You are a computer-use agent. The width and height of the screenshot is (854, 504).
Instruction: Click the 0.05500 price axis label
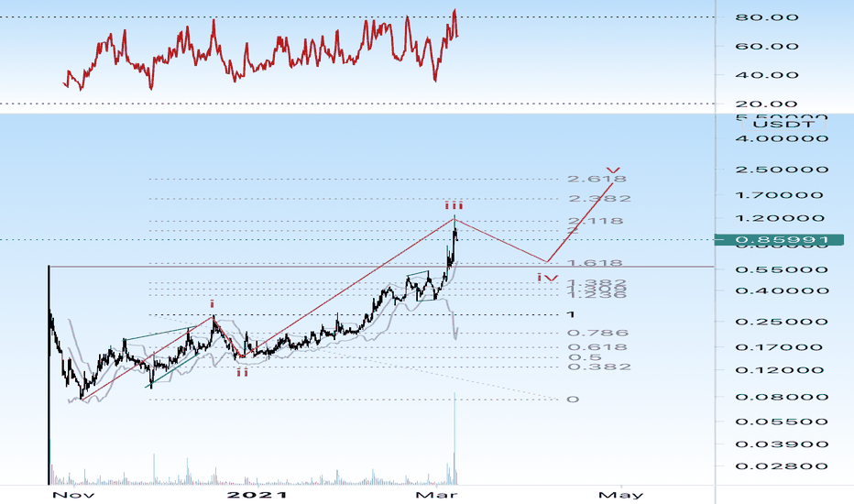(783, 422)
